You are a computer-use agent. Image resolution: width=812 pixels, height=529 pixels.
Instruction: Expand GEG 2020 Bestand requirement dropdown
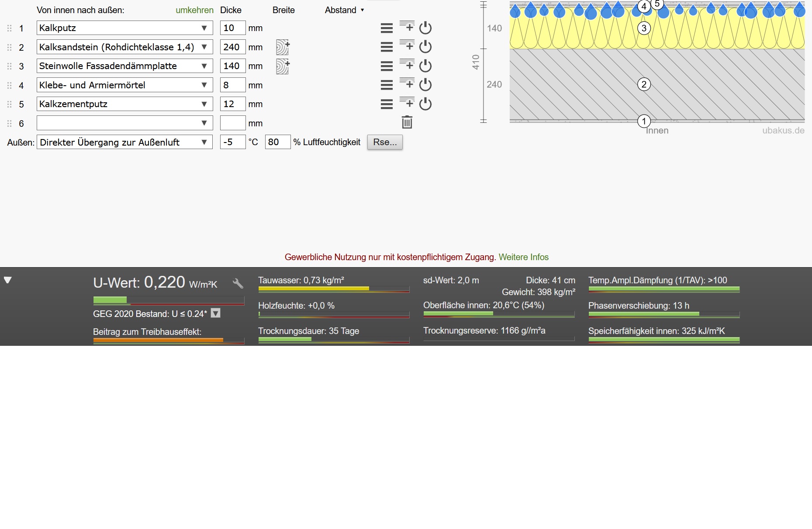(x=216, y=313)
